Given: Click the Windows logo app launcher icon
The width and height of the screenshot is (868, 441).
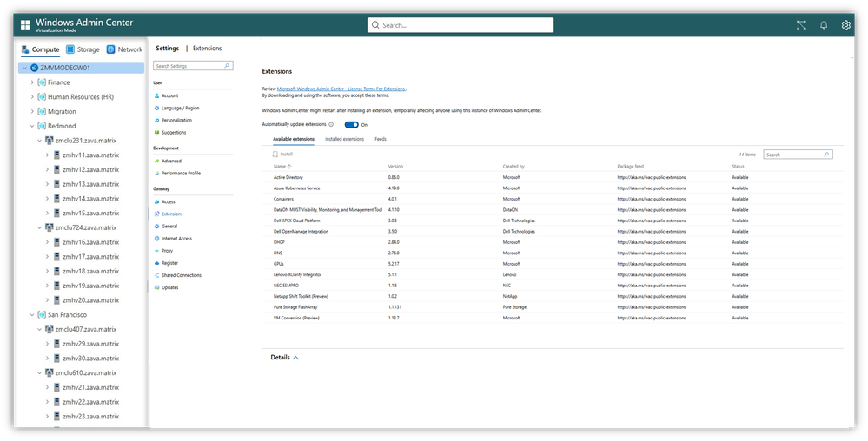Looking at the screenshot, I should click(25, 25).
